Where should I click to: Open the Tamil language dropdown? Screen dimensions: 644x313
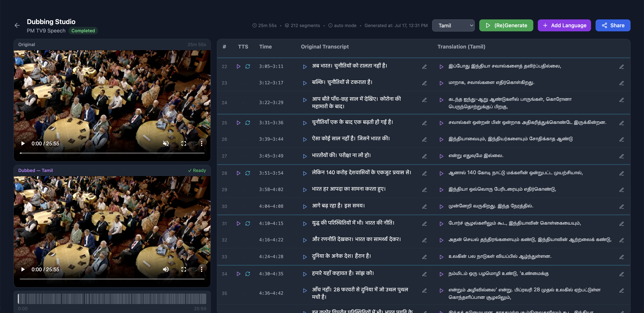coord(453,25)
